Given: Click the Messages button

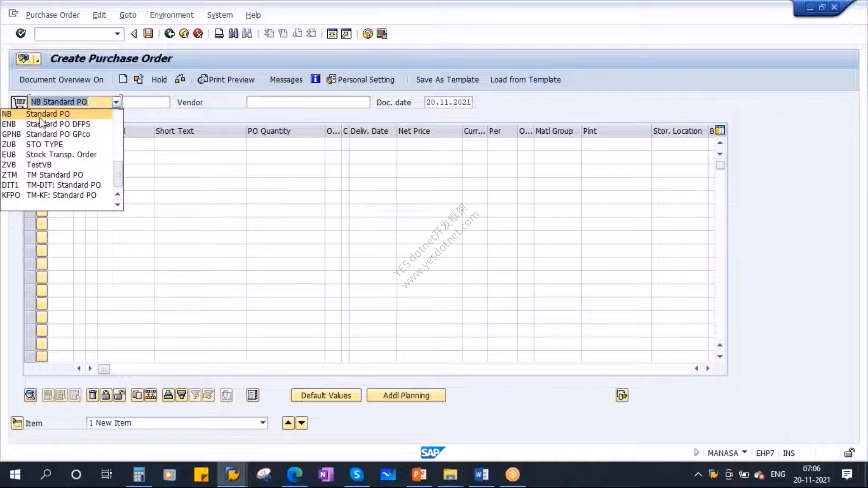Looking at the screenshot, I should coord(286,80).
